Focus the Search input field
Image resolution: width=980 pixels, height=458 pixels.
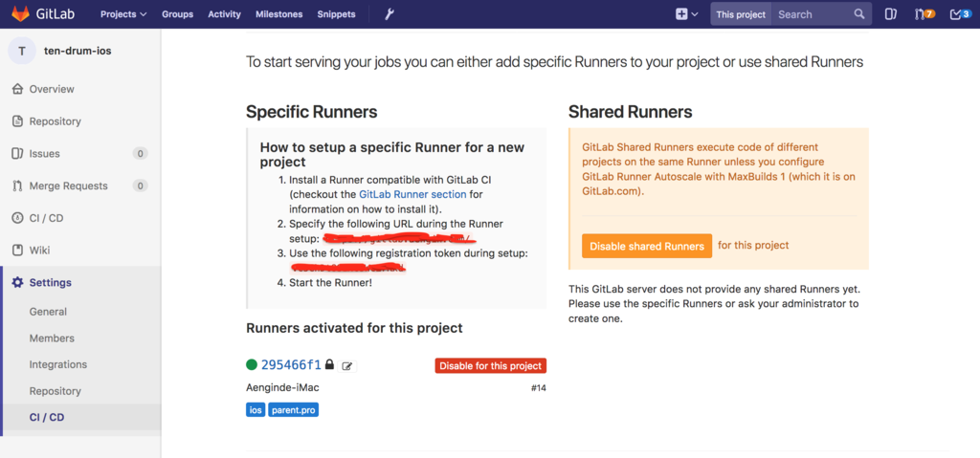click(813, 13)
